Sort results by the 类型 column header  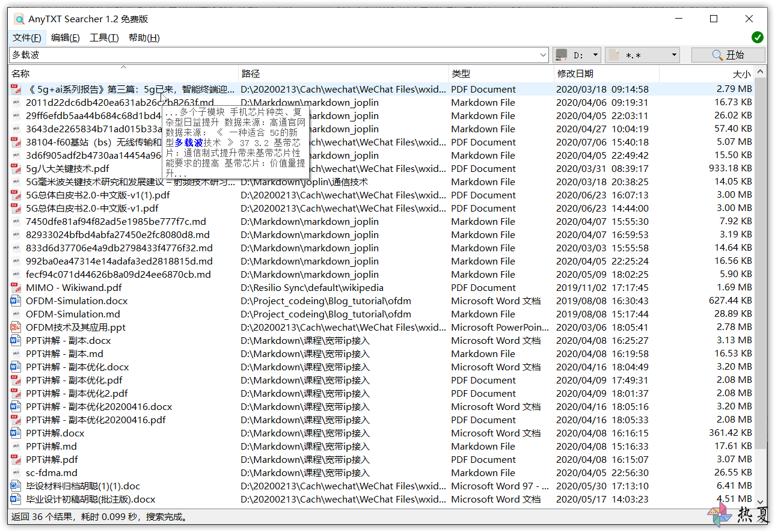501,74
